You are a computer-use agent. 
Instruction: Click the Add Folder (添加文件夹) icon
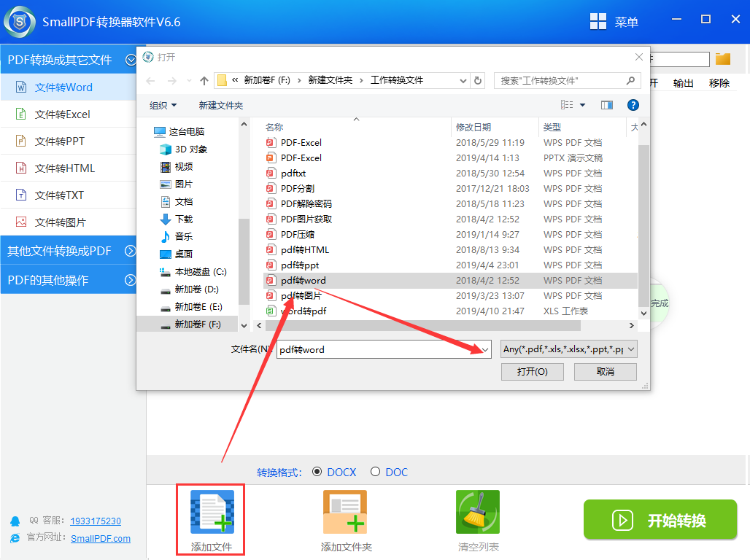(345, 512)
